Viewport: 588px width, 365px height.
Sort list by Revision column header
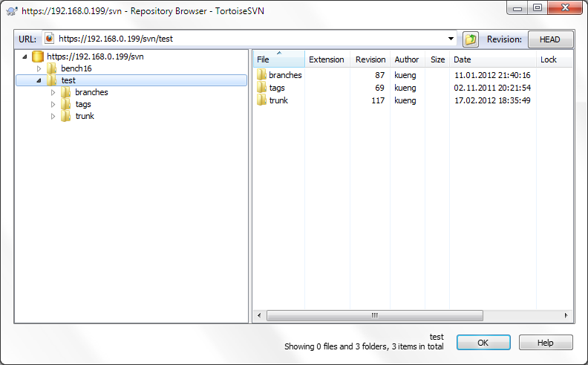[x=370, y=59]
